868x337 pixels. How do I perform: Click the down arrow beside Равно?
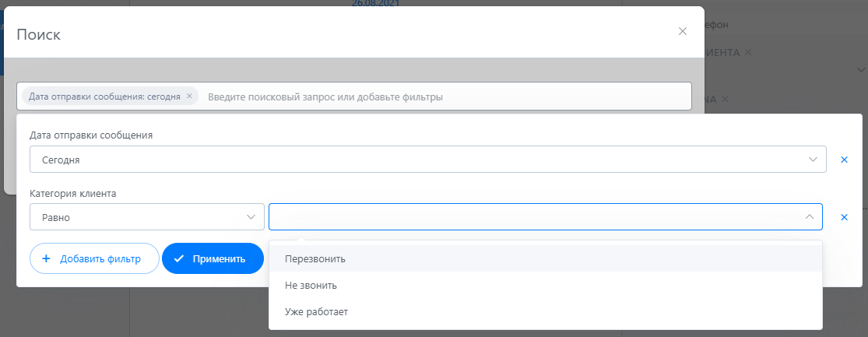(251, 217)
